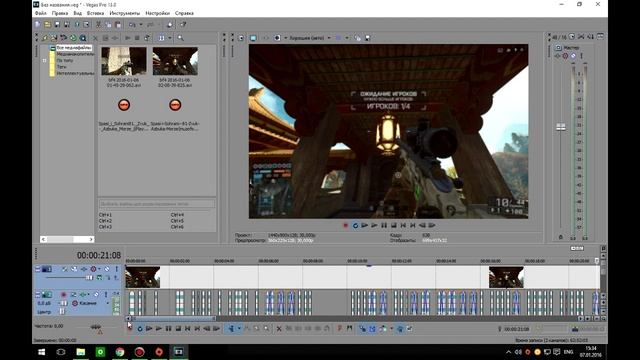
Task: Click the Render As icon in main toolbar
Action: [x=77, y=24]
